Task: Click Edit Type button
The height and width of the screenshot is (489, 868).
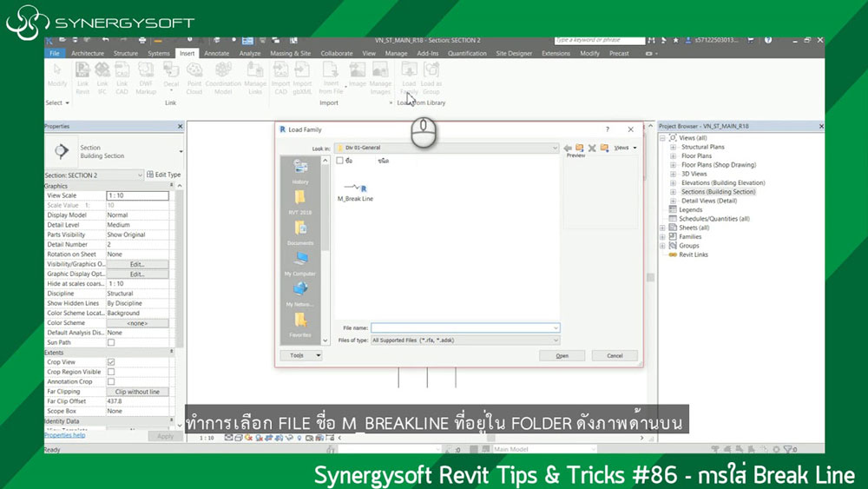Action: click(x=164, y=175)
